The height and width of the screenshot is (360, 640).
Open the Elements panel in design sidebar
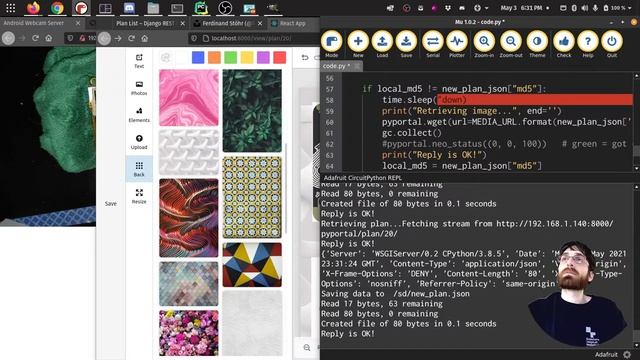pos(139,115)
